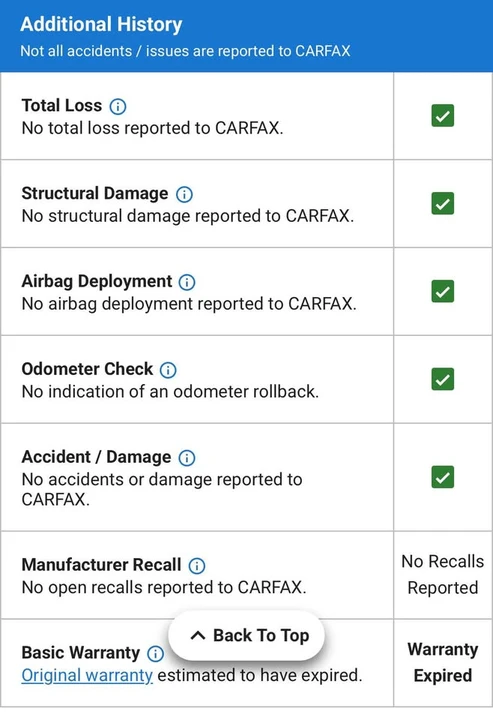Click the Warranty Expired status cell

coord(443,663)
